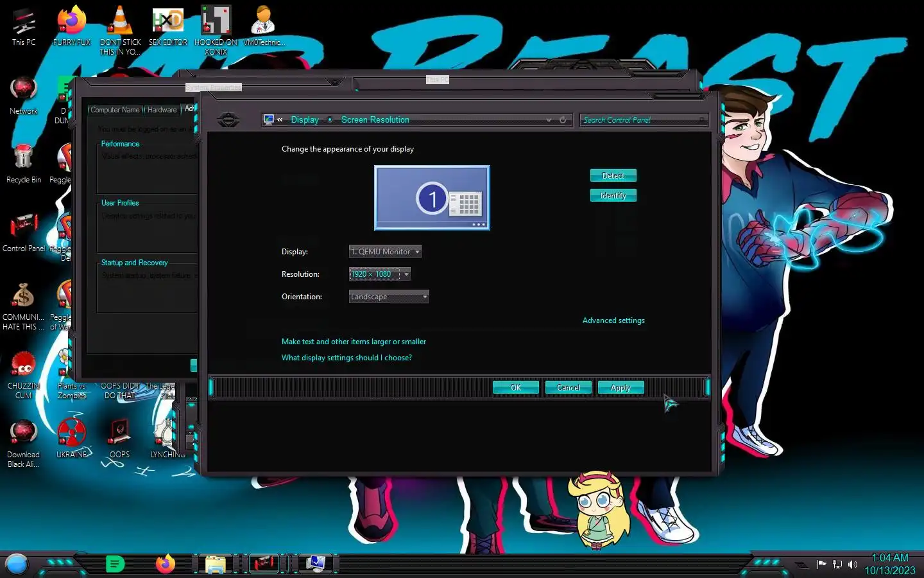Open the LYNCHING desktop icon
Image resolution: width=924 pixels, height=578 pixels.
click(x=168, y=438)
